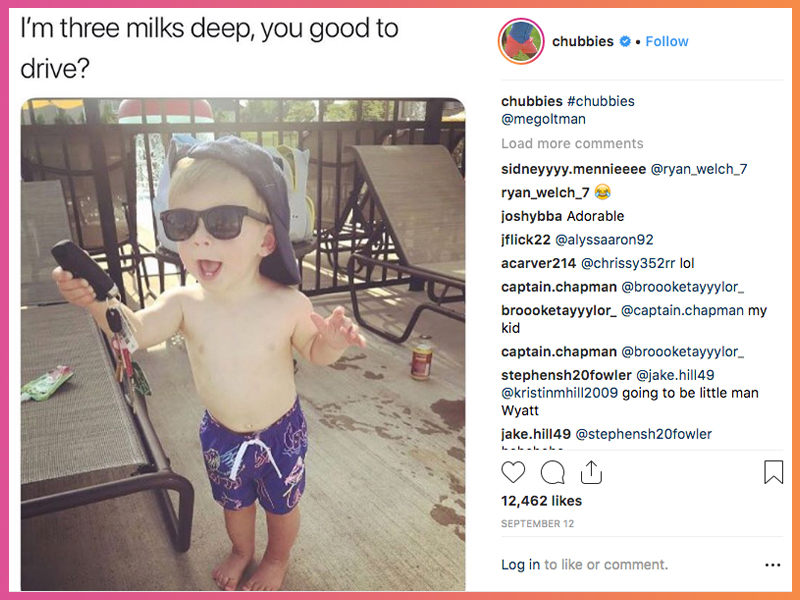Expand Load more comments
The height and width of the screenshot is (600, 800).
pos(572,143)
